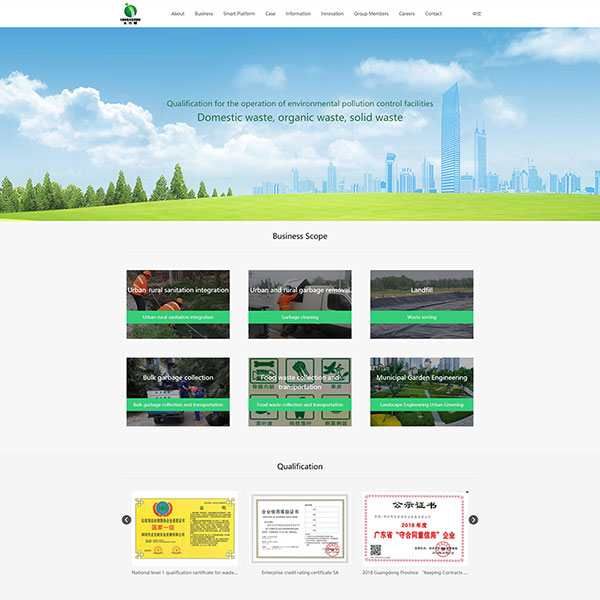600x600 pixels.
Task: Select the Case navigation item
Action: tap(270, 14)
